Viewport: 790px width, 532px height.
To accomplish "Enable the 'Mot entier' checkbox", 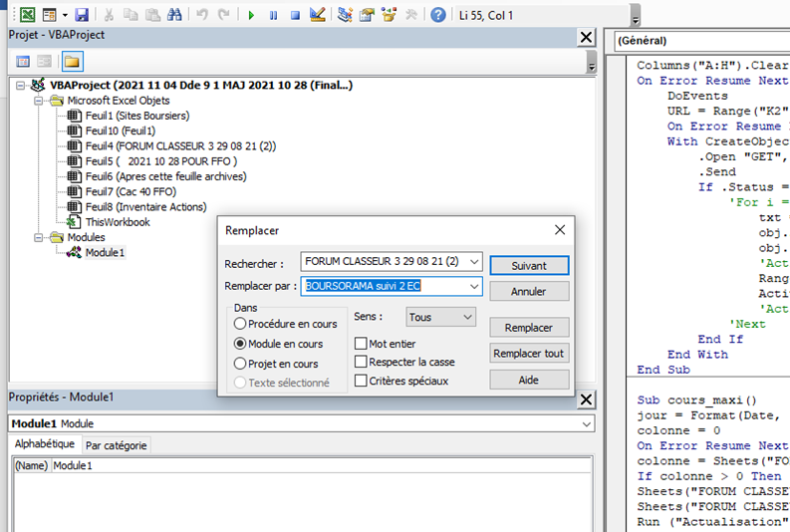I will (x=361, y=343).
